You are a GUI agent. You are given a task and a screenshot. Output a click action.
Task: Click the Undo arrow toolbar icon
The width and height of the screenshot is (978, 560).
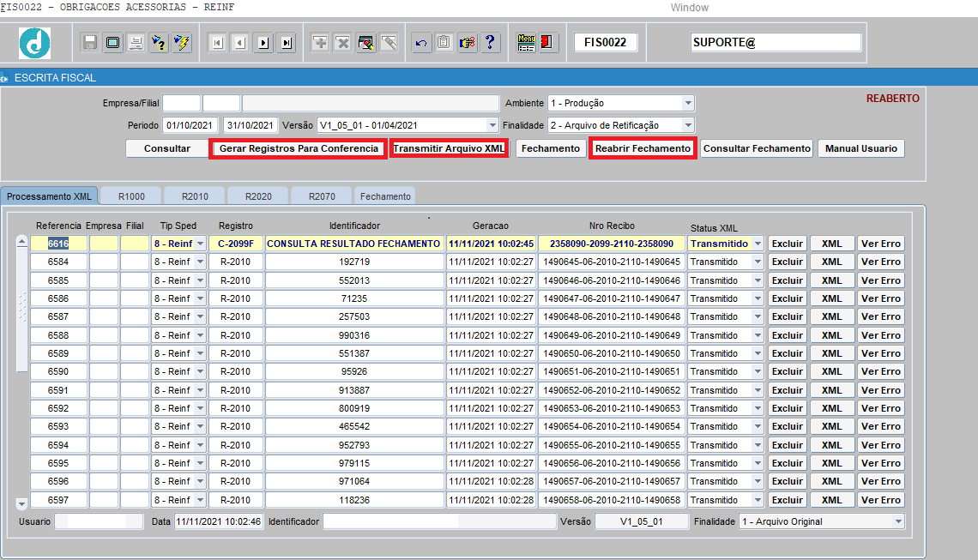(421, 42)
